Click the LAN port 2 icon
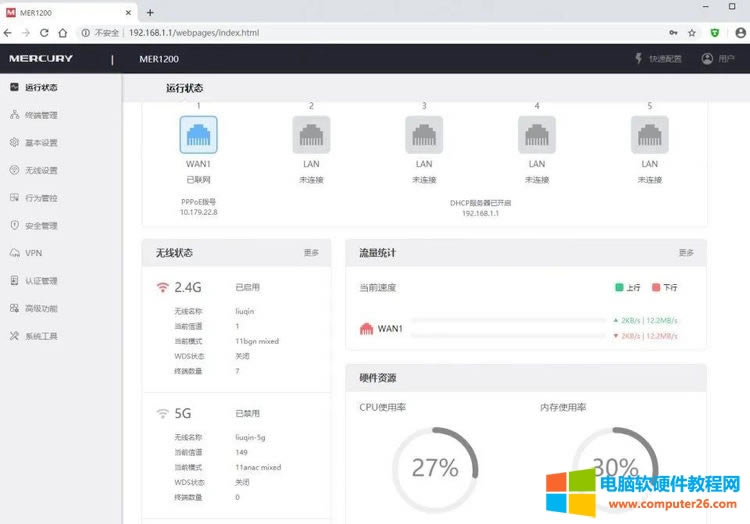Image resolution: width=750 pixels, height=524 pixels. [311, 134]
